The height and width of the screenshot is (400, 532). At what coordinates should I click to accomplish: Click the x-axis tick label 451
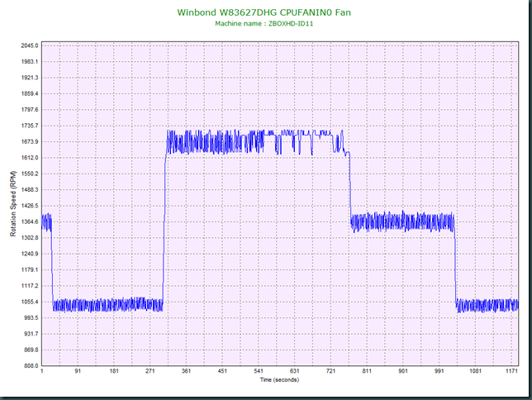[x=222, y=371]
